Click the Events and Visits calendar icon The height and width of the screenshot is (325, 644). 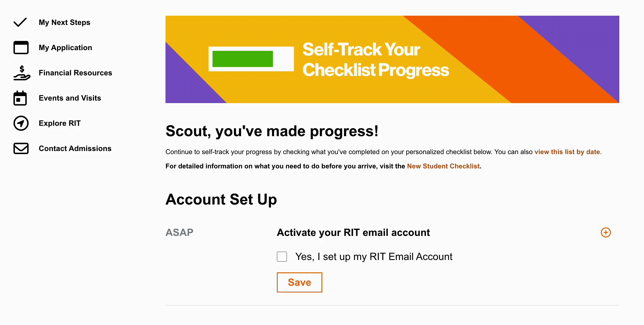[20, 98]
